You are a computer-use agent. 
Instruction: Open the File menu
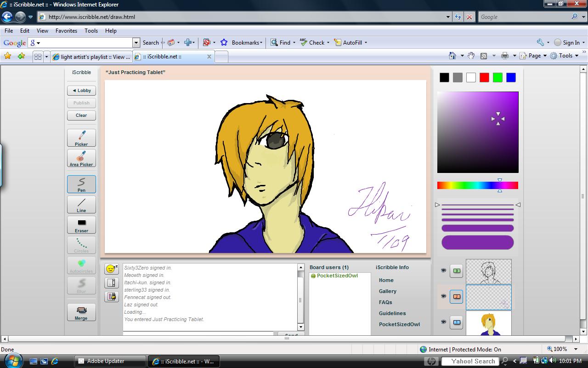[8, 31]
